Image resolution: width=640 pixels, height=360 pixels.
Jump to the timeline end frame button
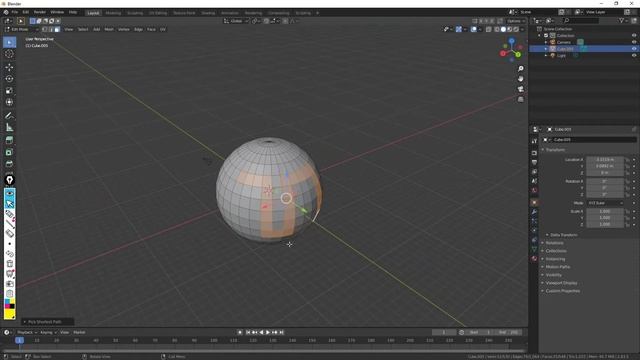click(x=281, y=332)
